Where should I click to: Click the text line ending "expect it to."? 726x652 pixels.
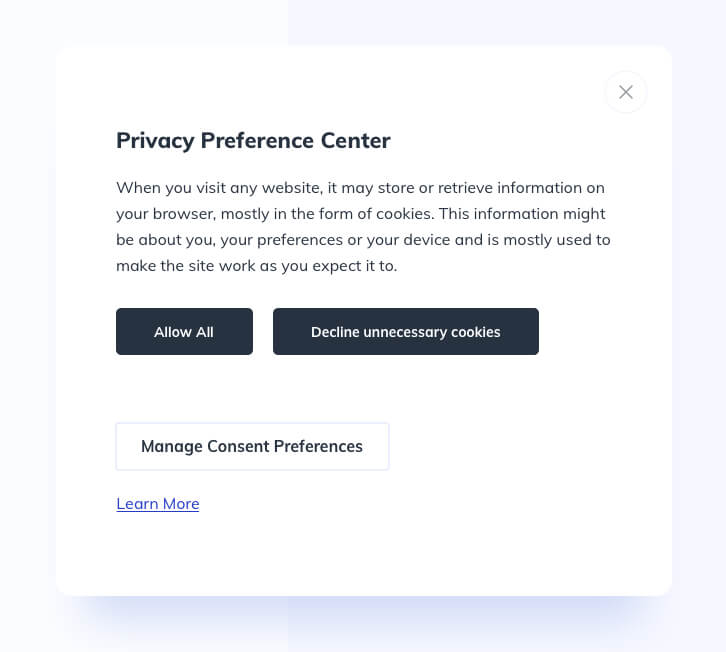point(256,266)
